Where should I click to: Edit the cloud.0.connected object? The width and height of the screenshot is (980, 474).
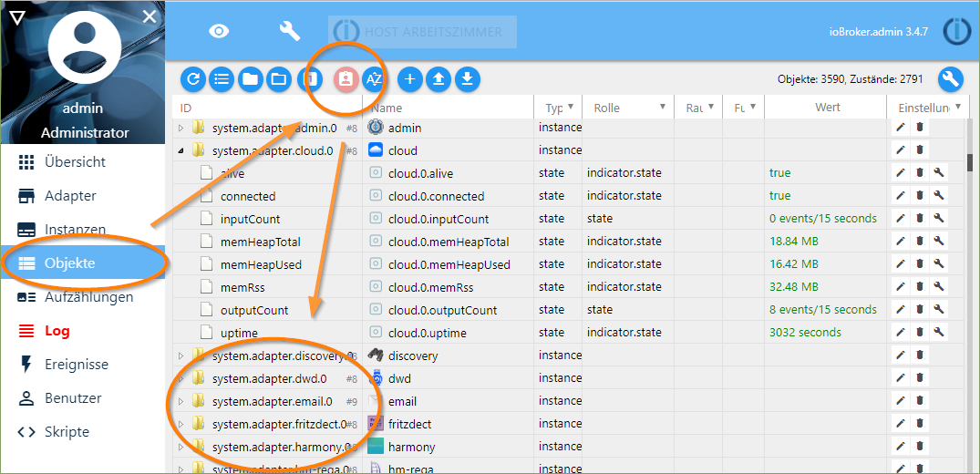coord(901,196)
